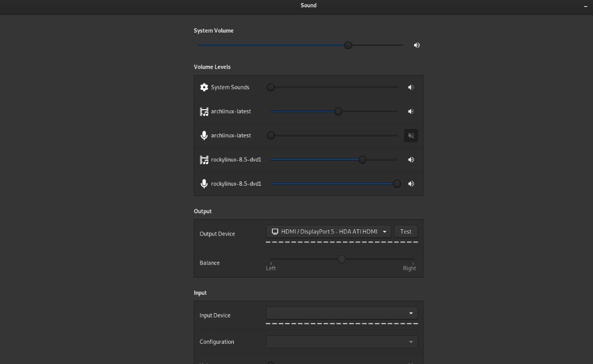Click the speaker icon beside System Volume slider
The width and height of the screenshot is (593, 364).
coord(417,45)
